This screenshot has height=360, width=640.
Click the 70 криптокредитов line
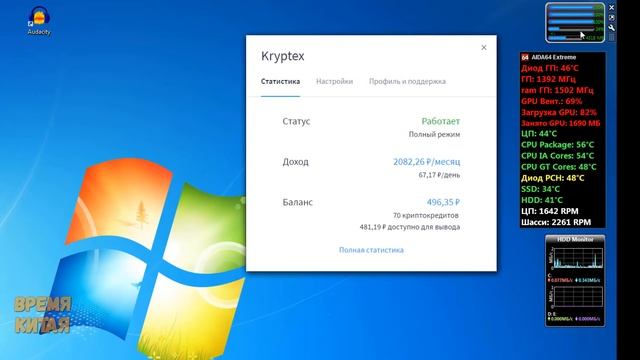[x=426, y=215]
